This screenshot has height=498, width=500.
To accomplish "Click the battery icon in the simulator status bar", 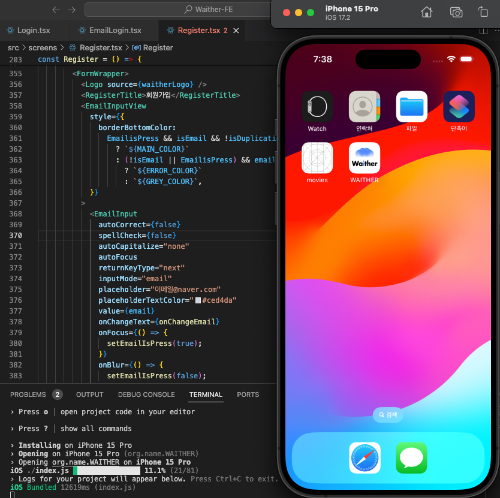I will [x=467, y=59].
